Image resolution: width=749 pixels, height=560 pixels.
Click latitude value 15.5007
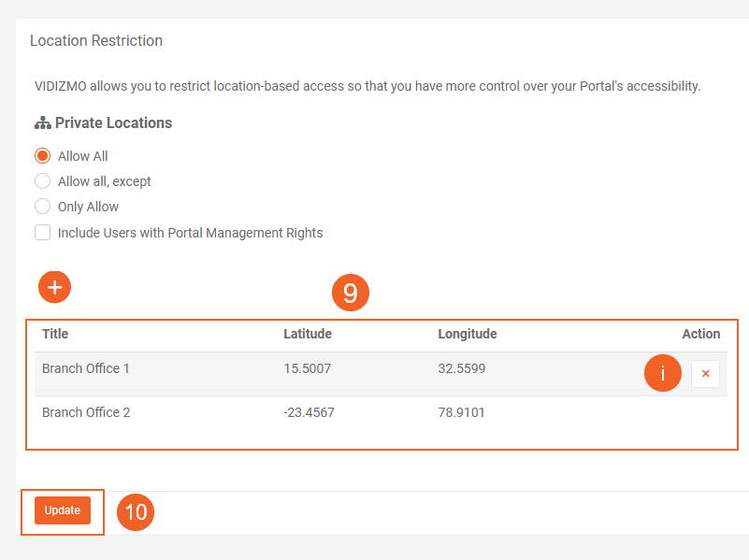tap(307, 368)
